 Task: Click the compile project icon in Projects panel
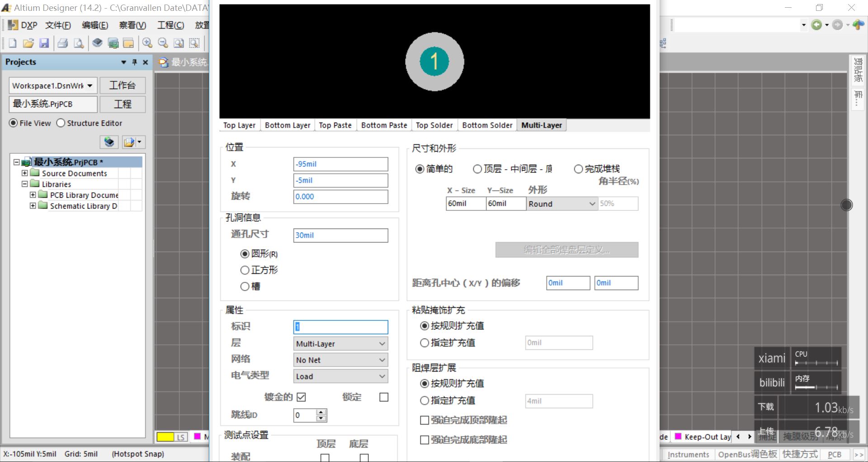point(109,142)
